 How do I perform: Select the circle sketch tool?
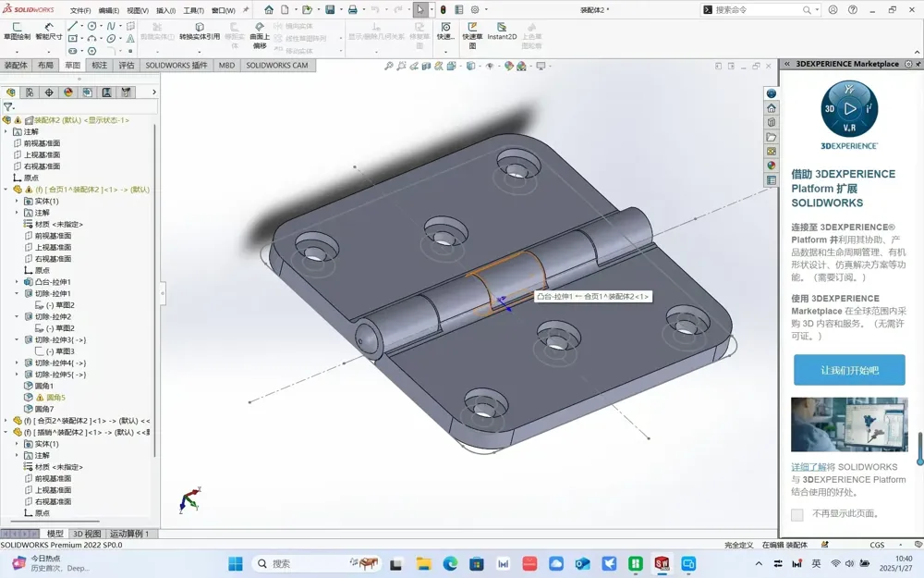coord(91,26)
